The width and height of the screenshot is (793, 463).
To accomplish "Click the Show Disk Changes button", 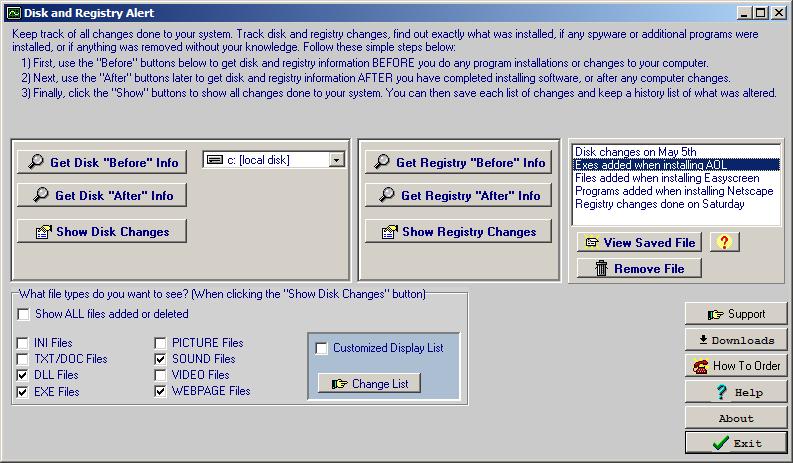I will pyautogui.click(x=102, y=231).
